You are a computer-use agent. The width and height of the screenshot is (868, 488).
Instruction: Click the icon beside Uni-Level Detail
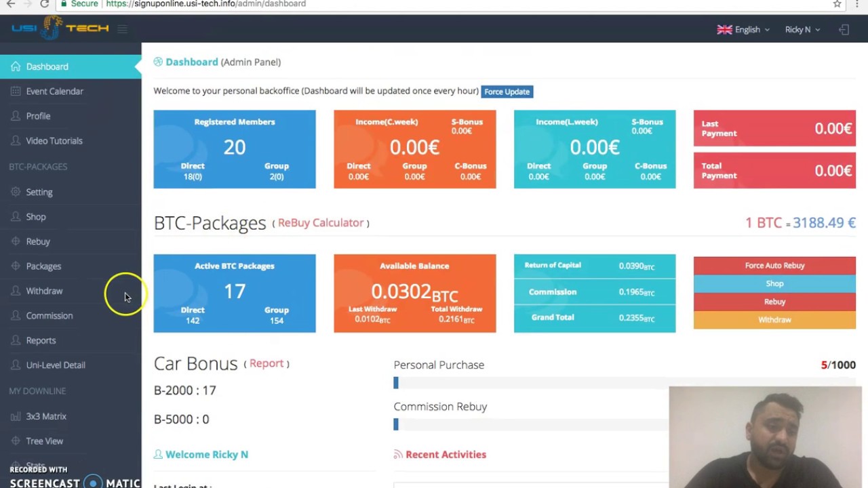[x=16, y=365]
